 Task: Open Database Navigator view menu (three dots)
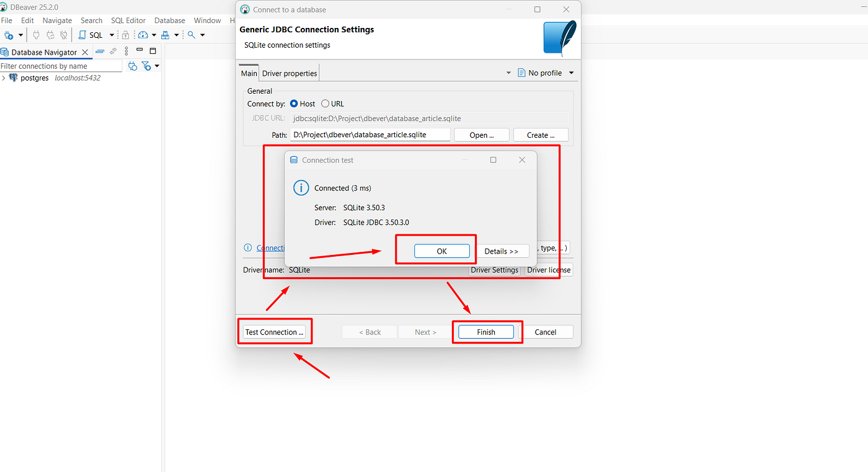[126, 51]
